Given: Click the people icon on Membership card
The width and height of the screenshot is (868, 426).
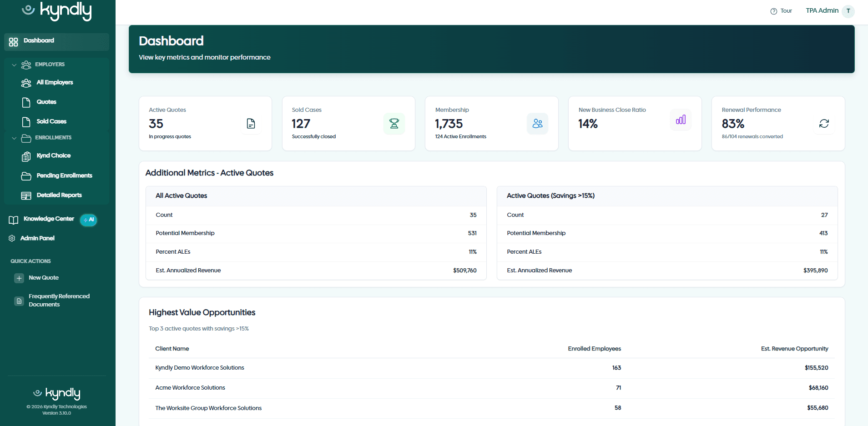Looking at the screenshot, I should click(537, 123).
